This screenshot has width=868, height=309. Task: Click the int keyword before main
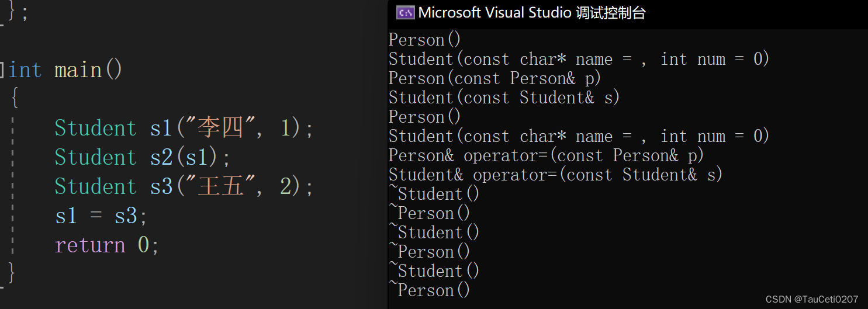click(x=25, y=70)
